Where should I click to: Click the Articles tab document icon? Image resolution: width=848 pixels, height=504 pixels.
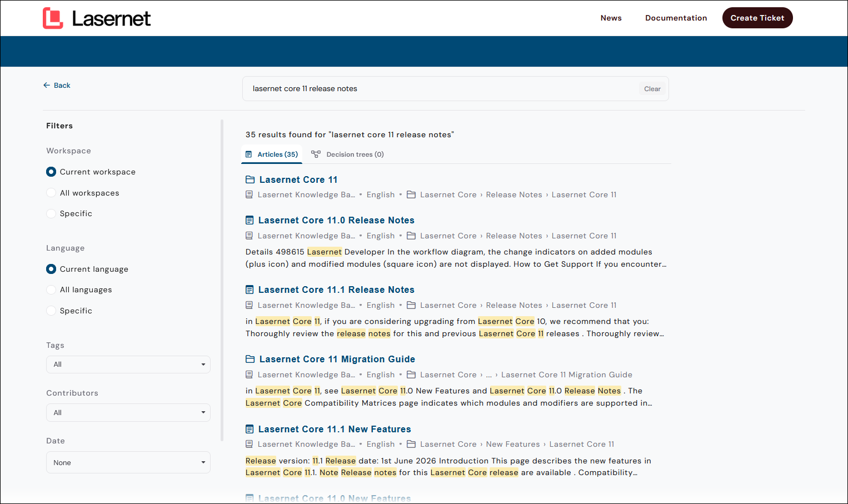pos(249,154)
